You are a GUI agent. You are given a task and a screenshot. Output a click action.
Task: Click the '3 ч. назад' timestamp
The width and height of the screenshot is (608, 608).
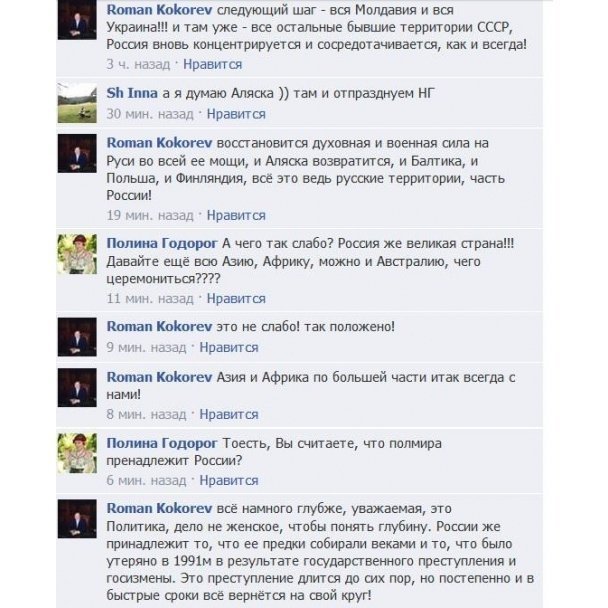click(x=138, y=64)
